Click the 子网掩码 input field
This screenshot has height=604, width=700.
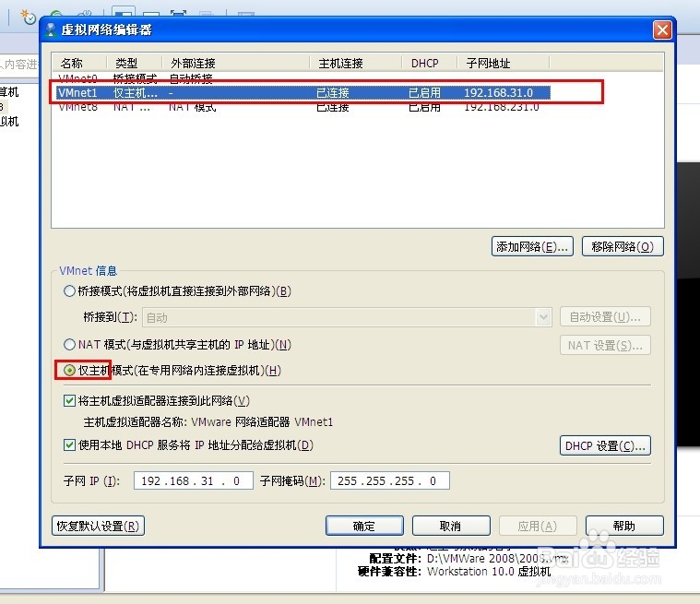click(x=390, y=480)
